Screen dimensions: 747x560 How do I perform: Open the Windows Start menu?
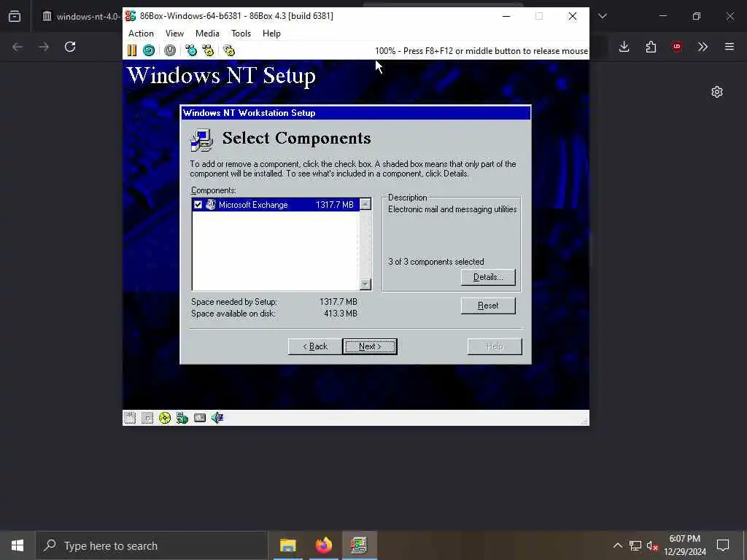click(x=18, y=545)
